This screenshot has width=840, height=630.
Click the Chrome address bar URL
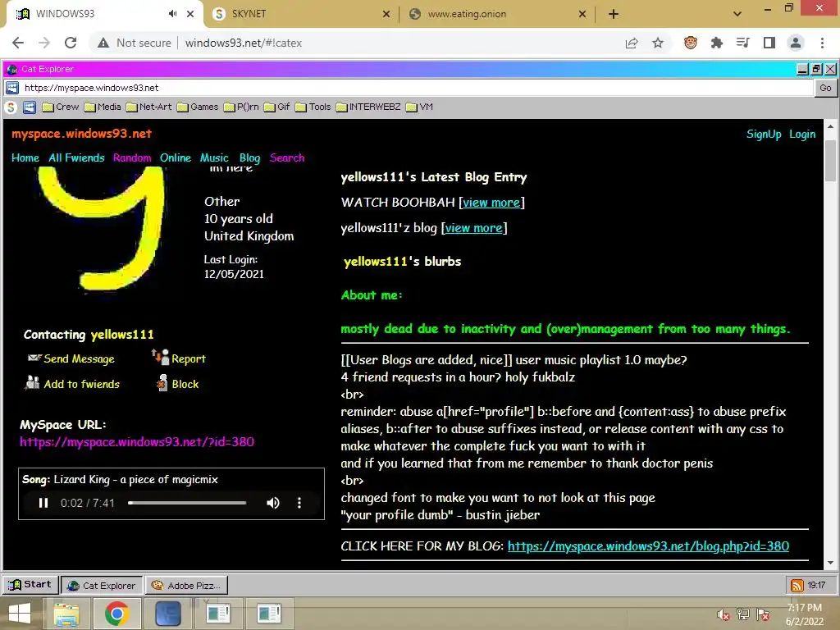point(243,43)
